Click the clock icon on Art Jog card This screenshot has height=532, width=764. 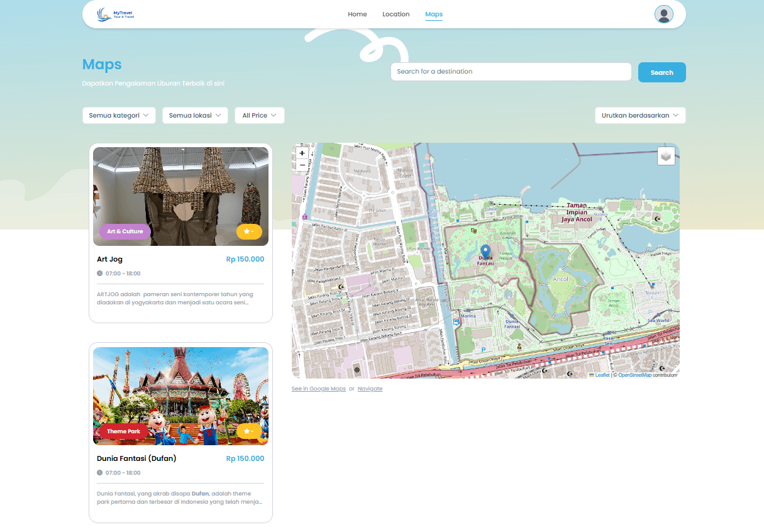[x=99, y=274]
